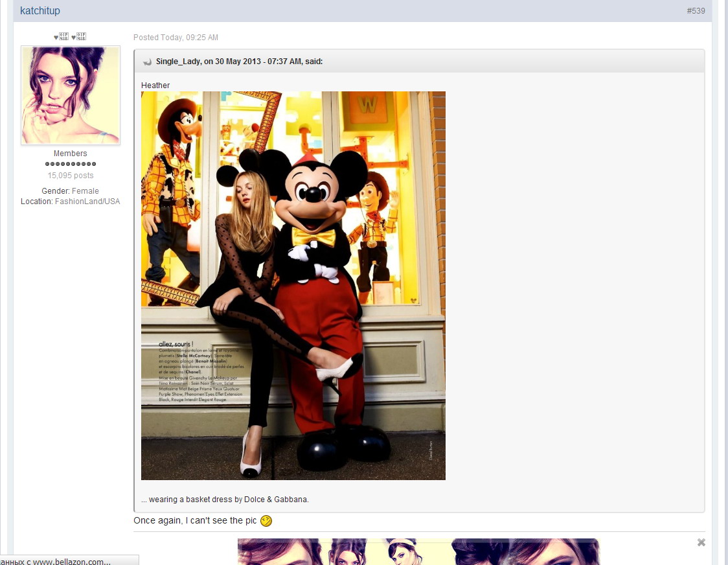Screen dimensions: 728x565
Task: Click the 'Single_Lady, on 30 May 2013' quote header
Action: tap(239, 62)
